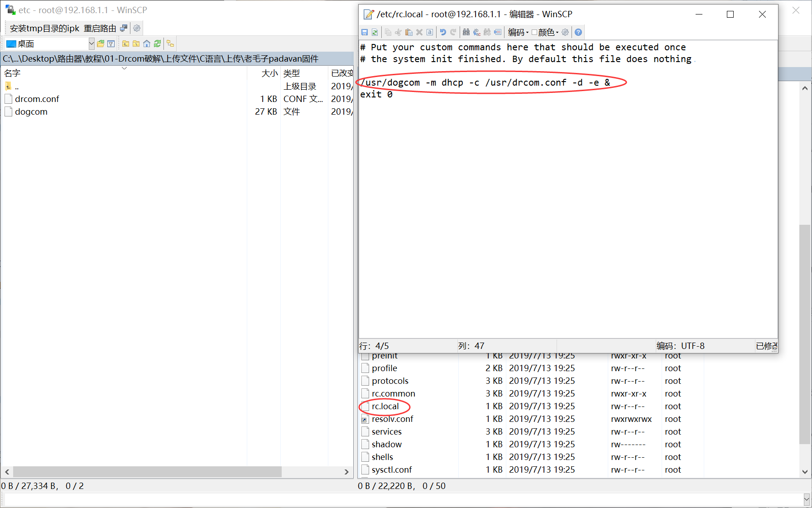Viewport: 812px width, 508px height.
Task: Click the local panel scroll-right arrow
Action: [346, 472]
